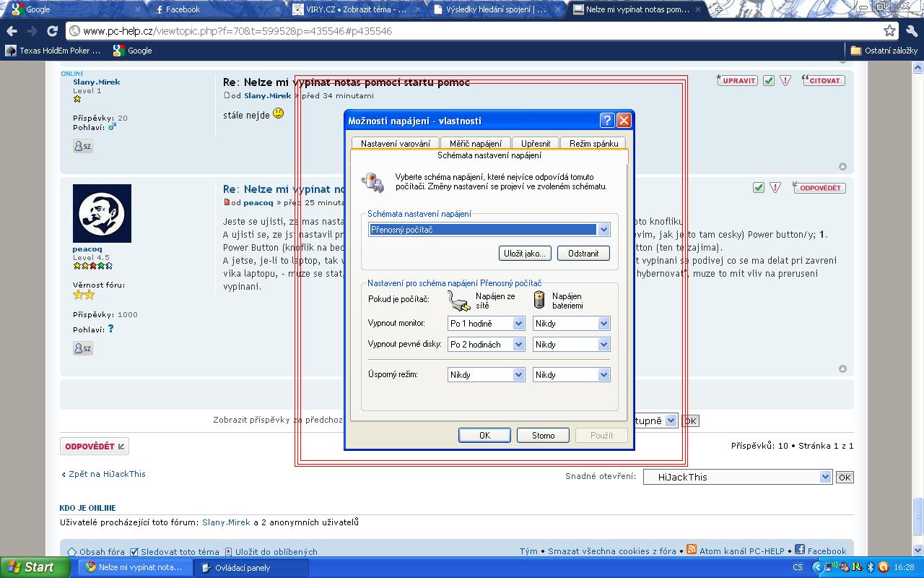Switch to the Měřič napájení tab
924x578 pixels.
[476, 143]
